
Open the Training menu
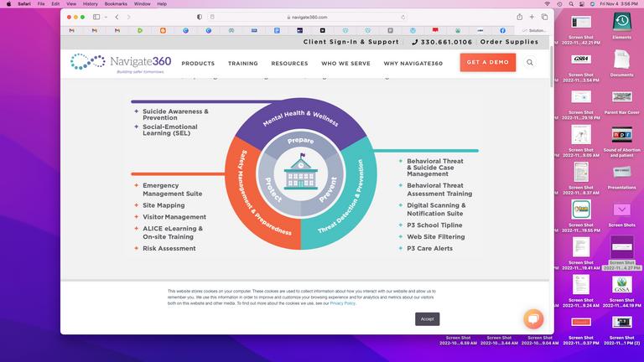pyautogui.click(x=242, y=63)
